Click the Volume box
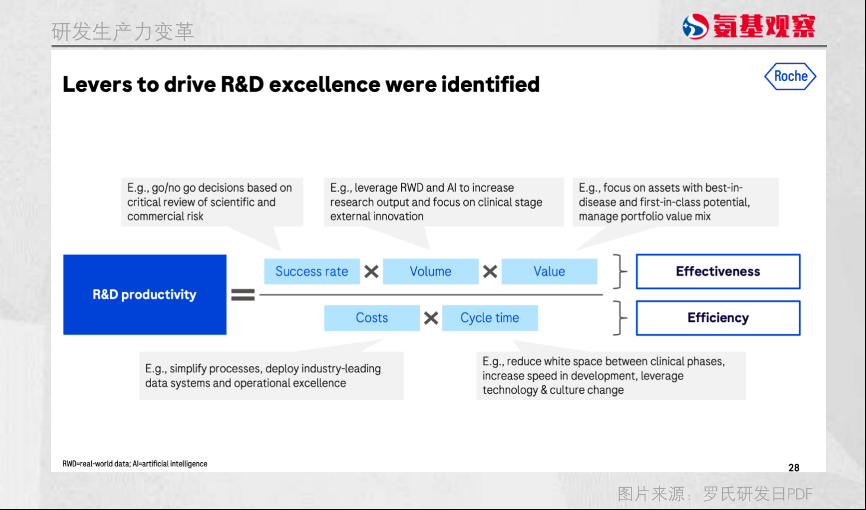 click(x=430, y=271)
